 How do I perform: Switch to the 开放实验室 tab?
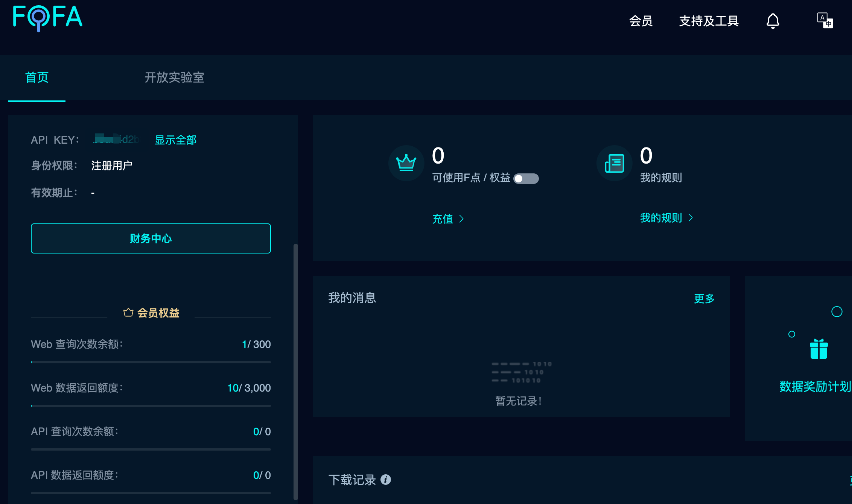point(174,77)
